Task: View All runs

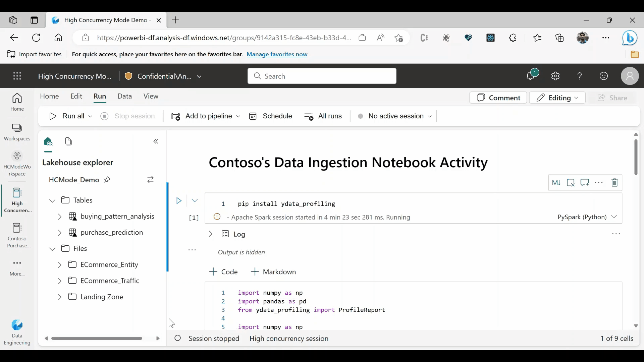Action: pyautogui.click(x=323, y=116)
